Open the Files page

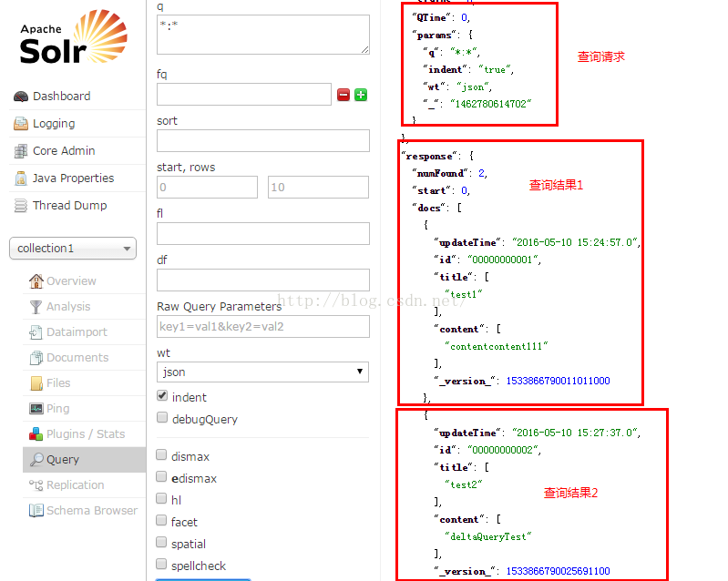point(58,383)
